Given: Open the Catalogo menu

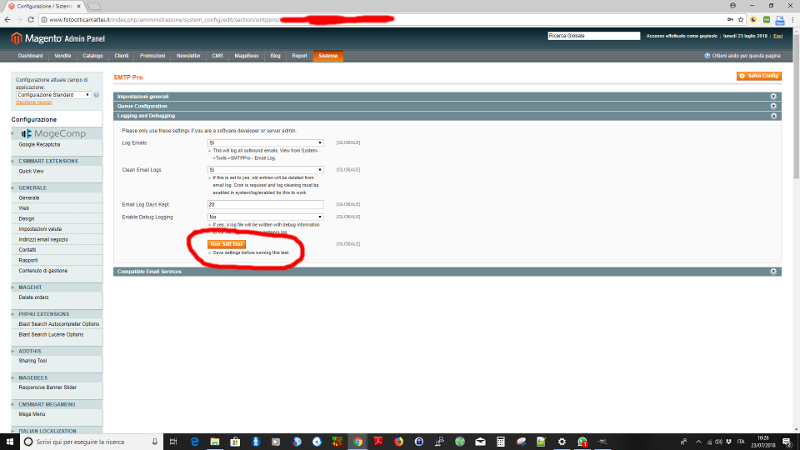Looking at the screenshot, I should [x=93, y=56].
